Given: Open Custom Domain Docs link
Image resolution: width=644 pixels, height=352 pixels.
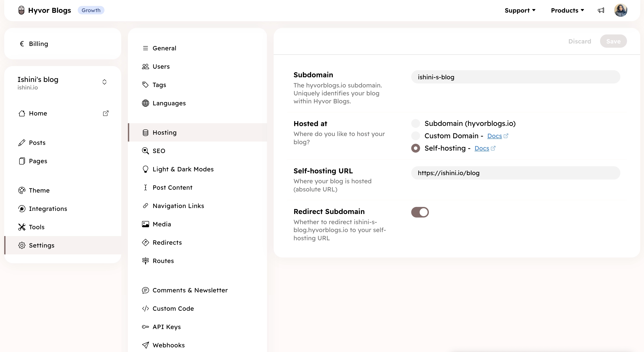Looking at the screenshot, I should point(498,136).
